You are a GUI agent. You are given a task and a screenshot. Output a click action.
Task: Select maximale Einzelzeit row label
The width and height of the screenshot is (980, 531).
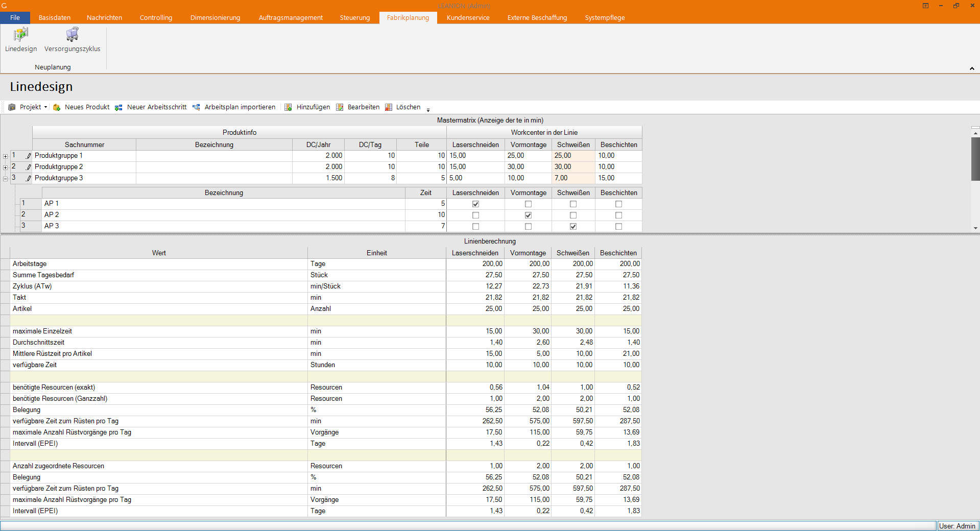point(42,331)
